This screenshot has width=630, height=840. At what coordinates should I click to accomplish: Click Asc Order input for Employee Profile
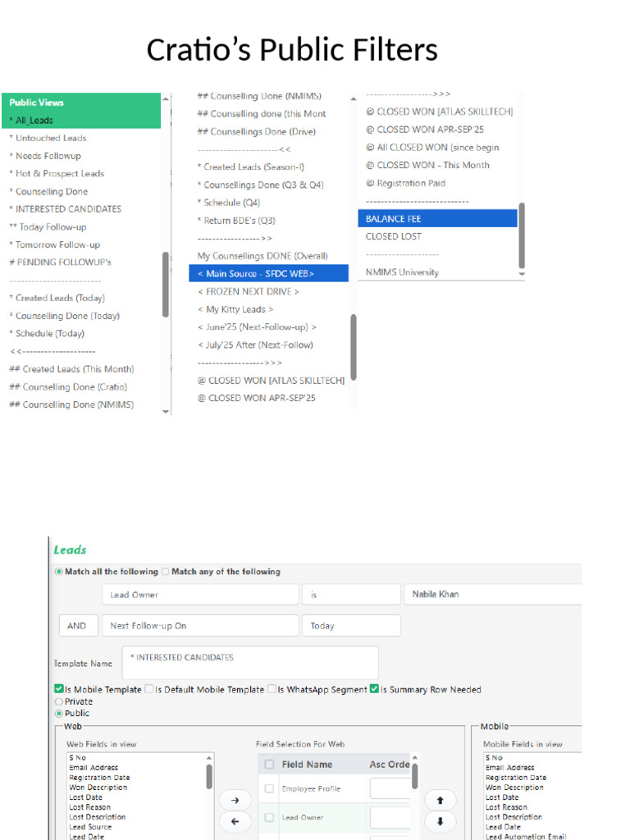(390, 788)
